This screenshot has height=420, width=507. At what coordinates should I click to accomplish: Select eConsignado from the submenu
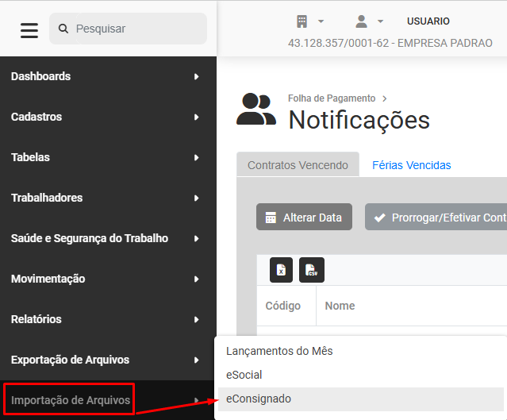(x=259, y=399)
